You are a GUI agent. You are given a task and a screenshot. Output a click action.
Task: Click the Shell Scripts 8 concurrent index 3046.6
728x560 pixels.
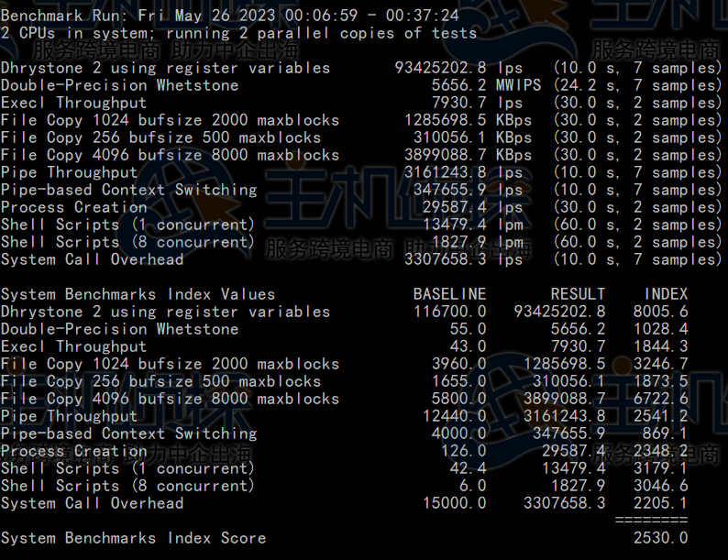tap(660, 486)
